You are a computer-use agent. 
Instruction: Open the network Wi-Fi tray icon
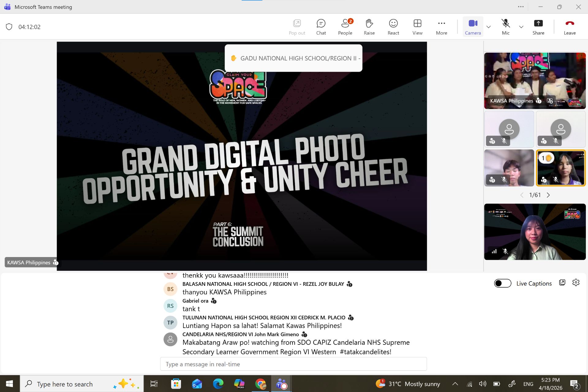[x=469, y=384]
